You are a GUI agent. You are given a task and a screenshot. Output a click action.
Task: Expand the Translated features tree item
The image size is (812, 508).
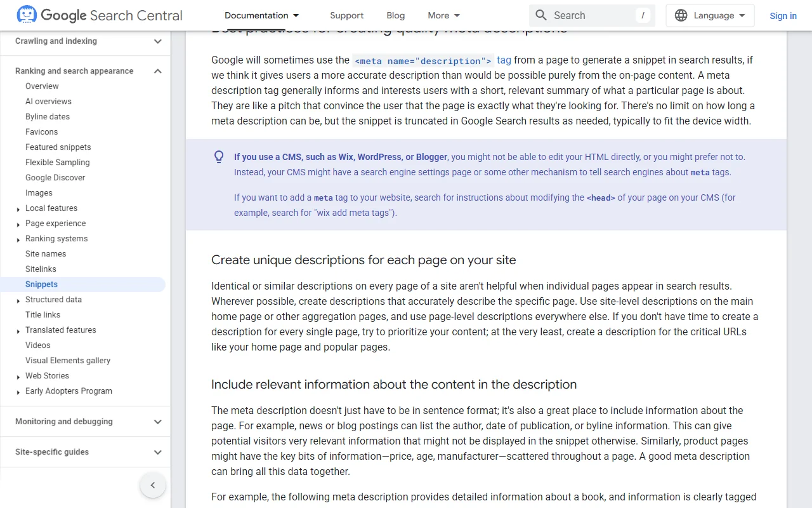18,331
